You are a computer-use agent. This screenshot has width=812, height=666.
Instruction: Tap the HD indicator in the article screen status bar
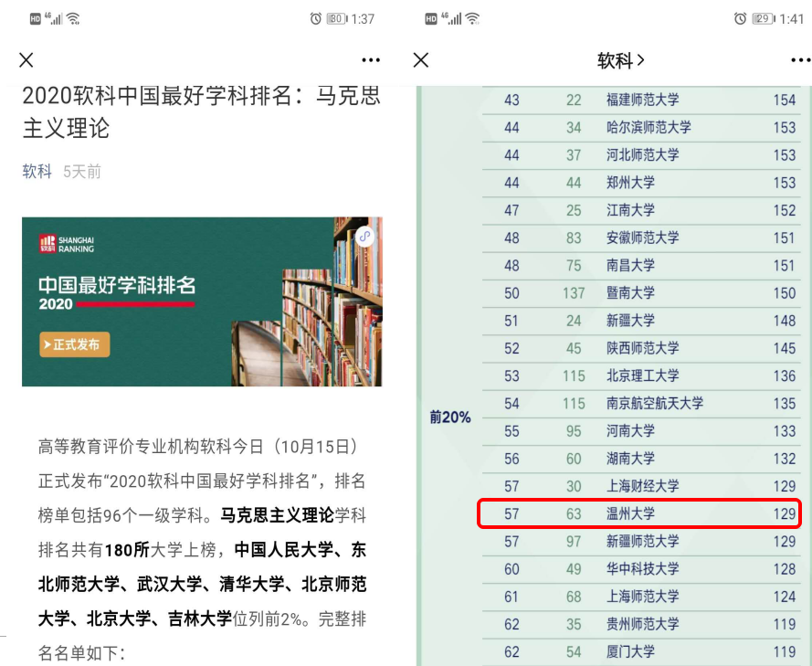point(36,18)
